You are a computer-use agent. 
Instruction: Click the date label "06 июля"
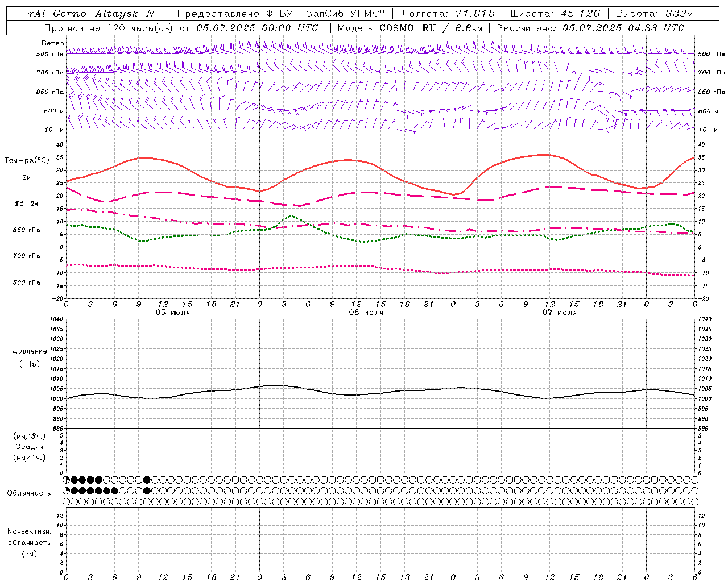click(x=366, y=313)
